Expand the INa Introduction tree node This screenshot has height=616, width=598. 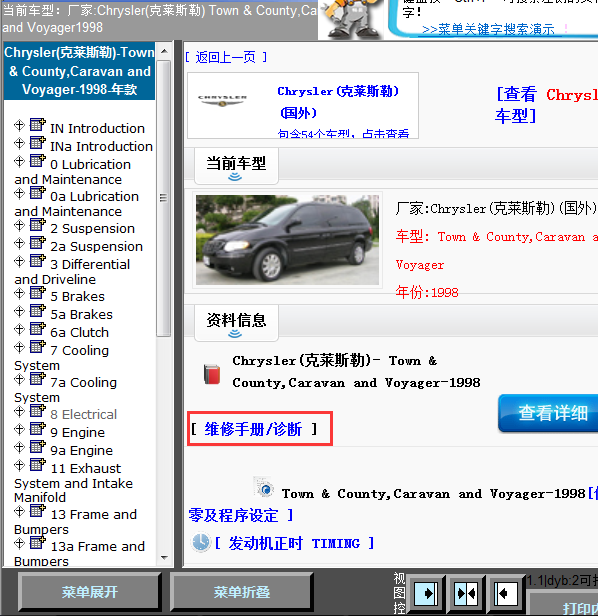(19, 143)
